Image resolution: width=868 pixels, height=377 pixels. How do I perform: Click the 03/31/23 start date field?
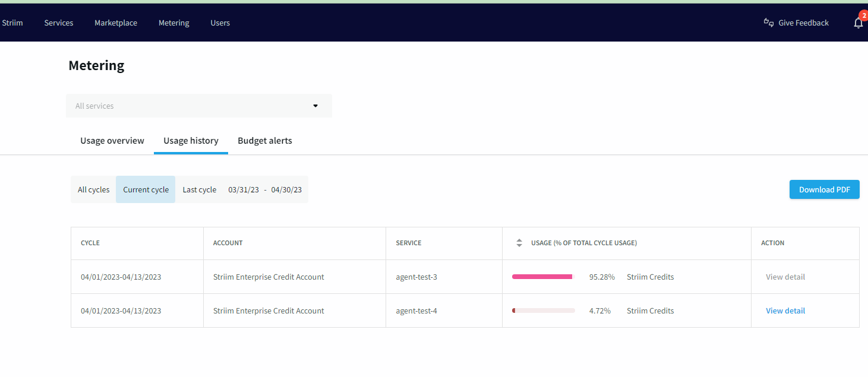(x=244, y=189)
